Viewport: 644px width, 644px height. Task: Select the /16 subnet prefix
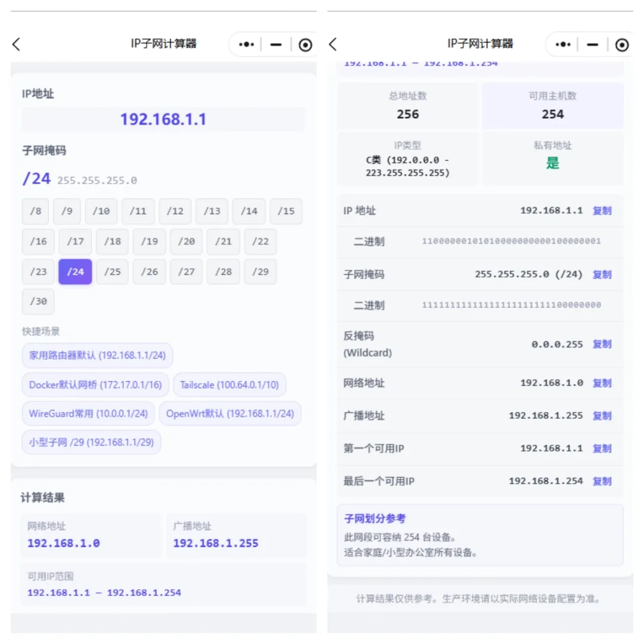(x=38, y=241)
